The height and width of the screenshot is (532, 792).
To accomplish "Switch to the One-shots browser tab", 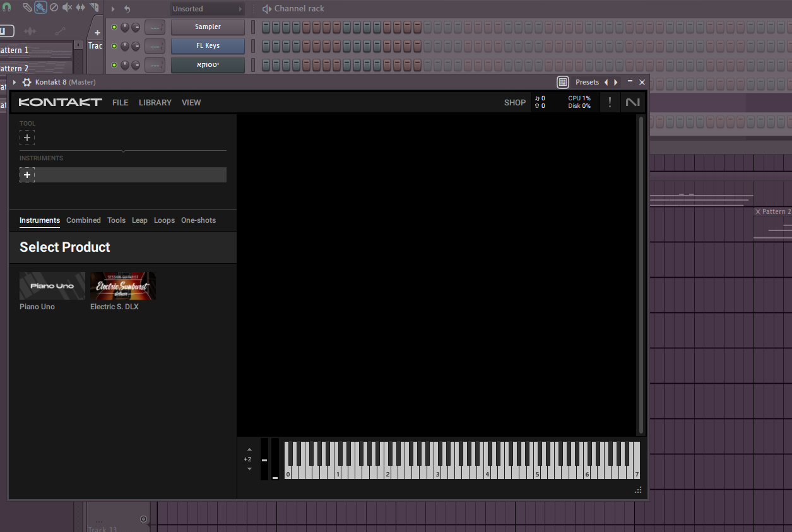I will coord(198,220).
